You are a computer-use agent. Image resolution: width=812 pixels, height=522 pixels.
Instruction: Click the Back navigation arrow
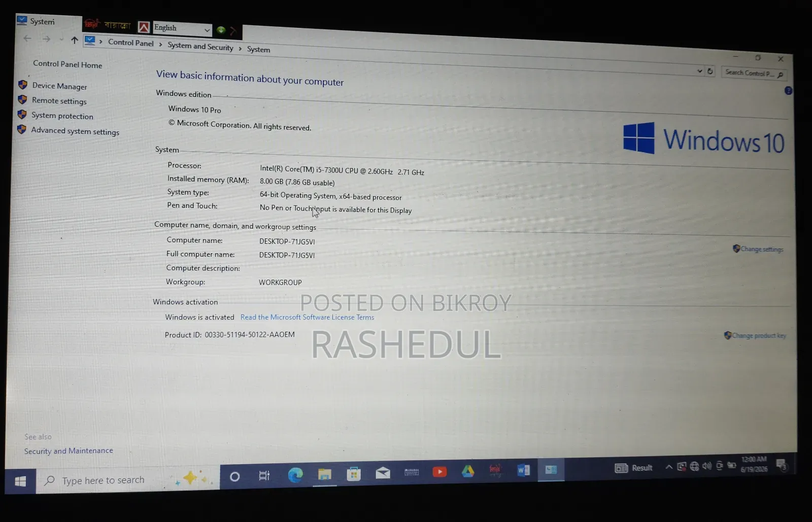click(27, 39)
